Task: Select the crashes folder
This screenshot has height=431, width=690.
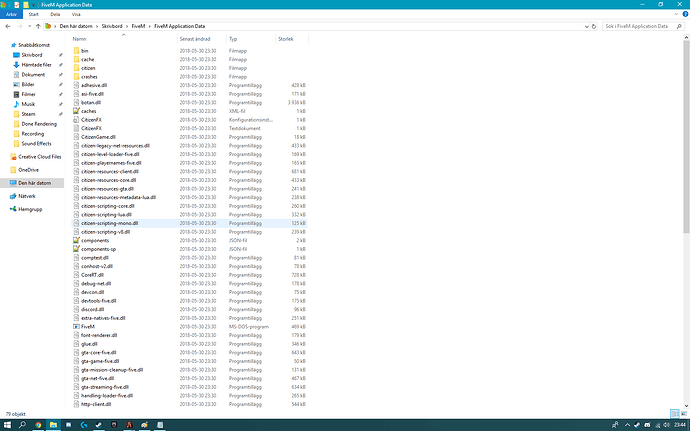Action: (x=89, y=77)
